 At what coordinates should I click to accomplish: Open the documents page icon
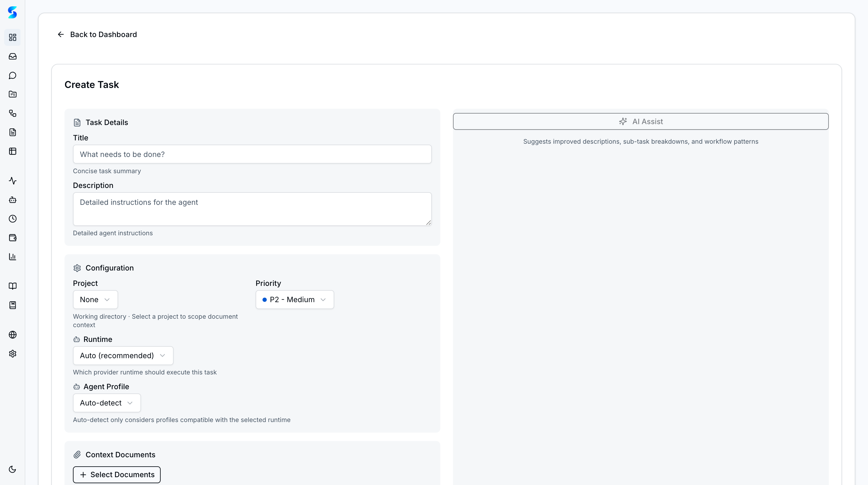pos(12,132)
